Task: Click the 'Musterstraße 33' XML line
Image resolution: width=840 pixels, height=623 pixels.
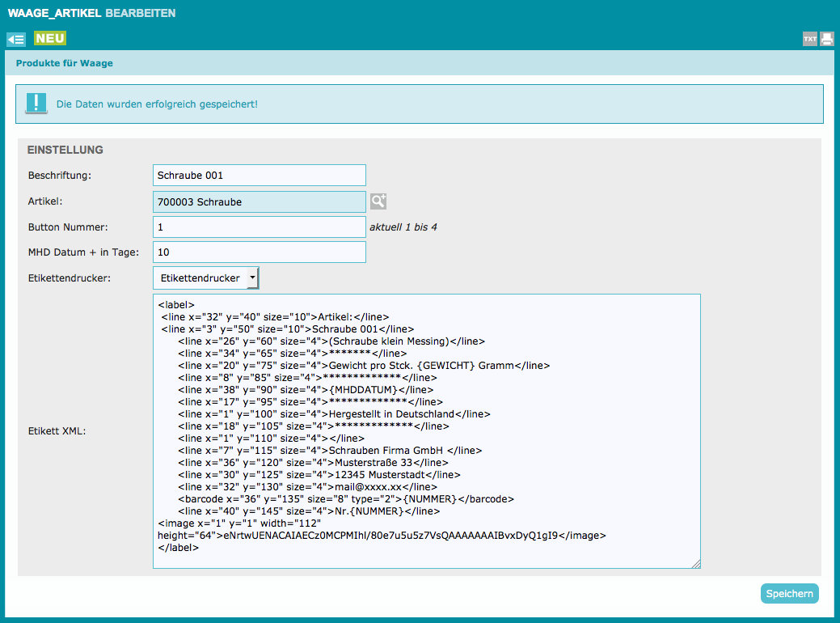Action: (x=314, y=463)
